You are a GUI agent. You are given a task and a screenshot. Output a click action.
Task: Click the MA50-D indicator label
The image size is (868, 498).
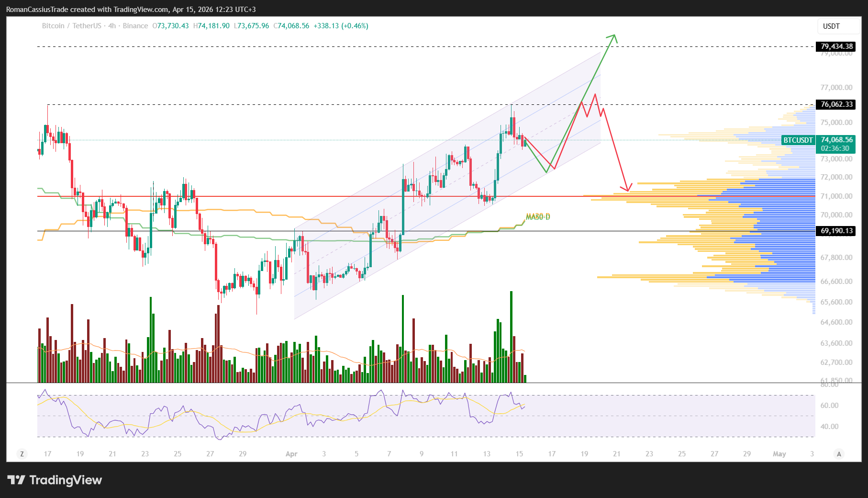(538, 217)
